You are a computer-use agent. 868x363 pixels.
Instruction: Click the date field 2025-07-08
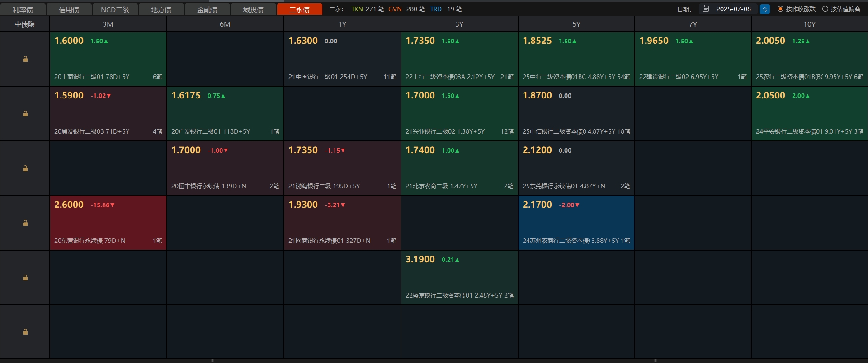click(x=733, y=9)
